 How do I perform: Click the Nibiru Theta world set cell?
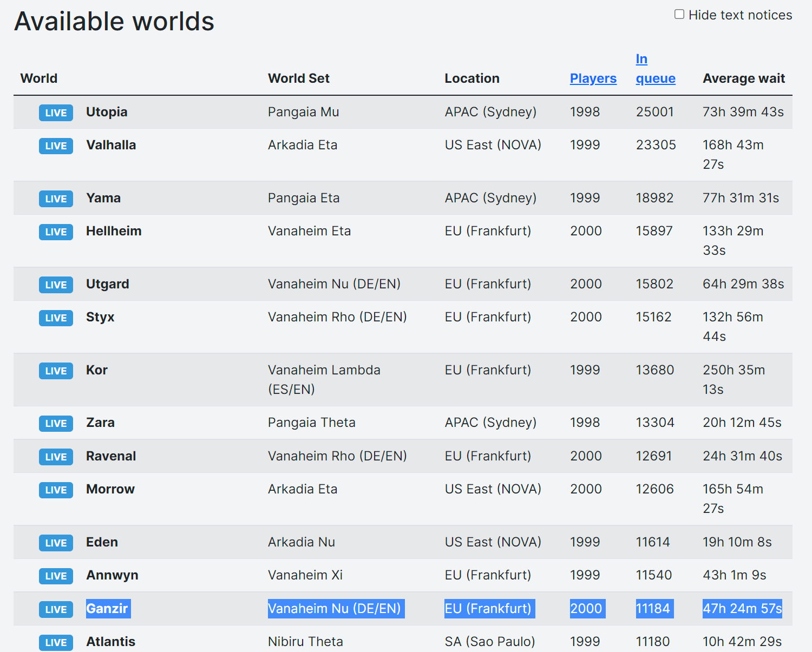pos(305,642)
